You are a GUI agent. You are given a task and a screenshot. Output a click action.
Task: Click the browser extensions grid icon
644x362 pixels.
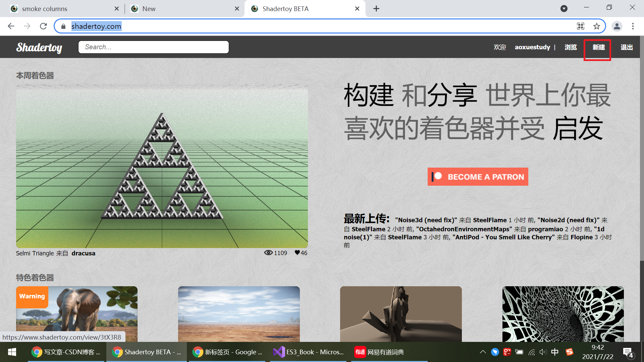[x=581, y=26]
